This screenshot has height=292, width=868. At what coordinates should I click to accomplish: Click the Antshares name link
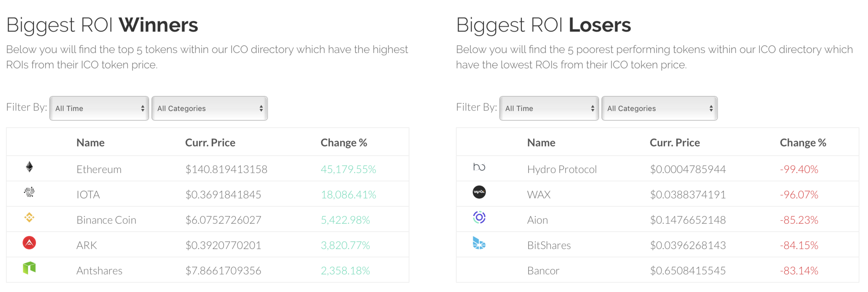(x=99, y=271)
